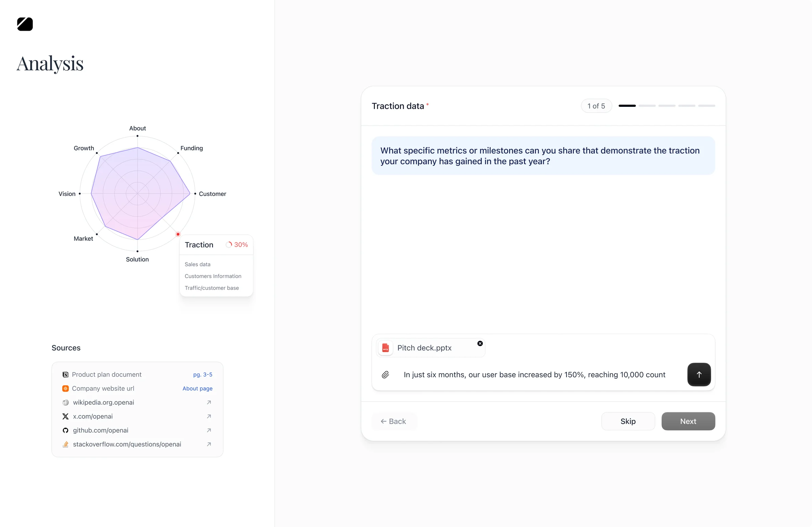Click the Growth axis label on chart
The image size is (812, 527).
(x=84, y=148)
